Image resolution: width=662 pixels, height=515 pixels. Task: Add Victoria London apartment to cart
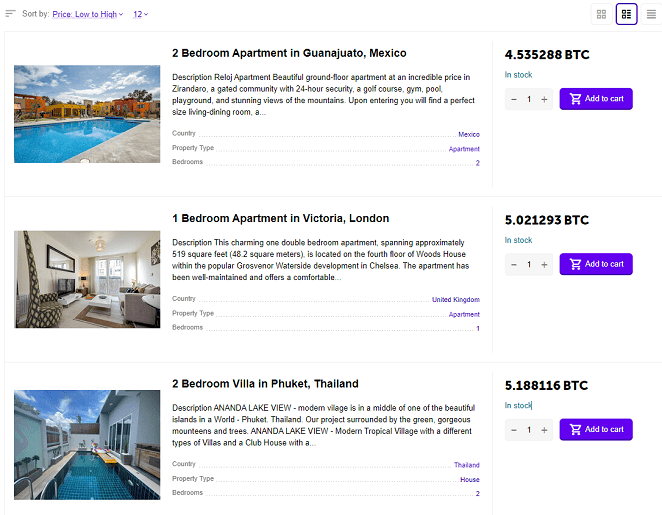(596, 264)
